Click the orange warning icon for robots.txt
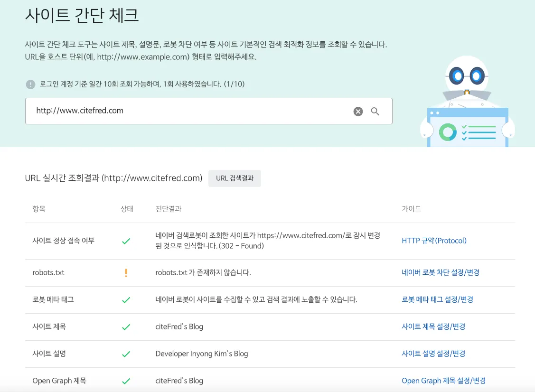The width and height of the screenshot is (535, 392). 126,272
